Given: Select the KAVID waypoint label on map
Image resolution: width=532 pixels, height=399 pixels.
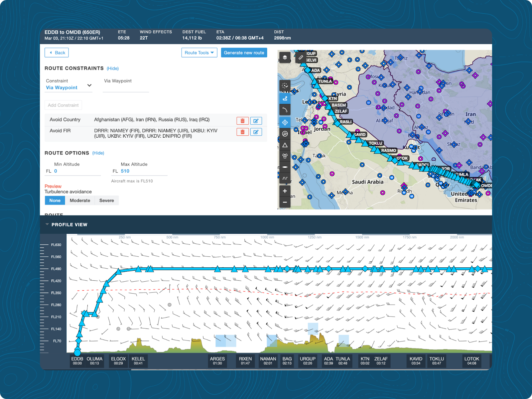Looking at the screenshot, I should (359, 134).
